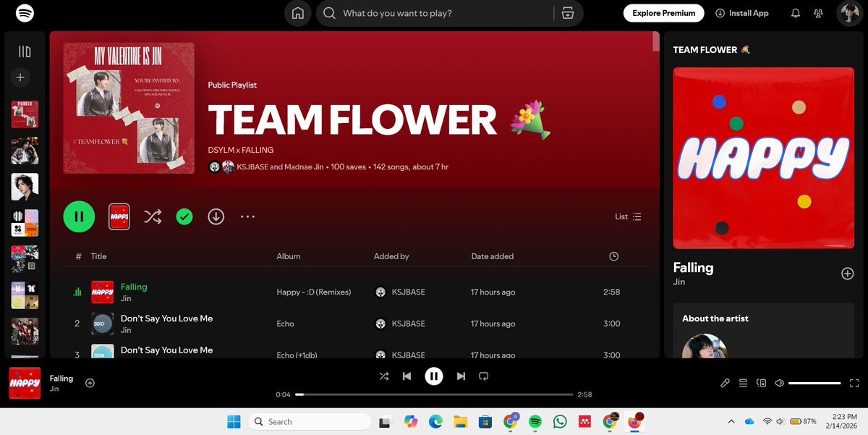
Task: Open Microsoft Edge from taskbar
Action: 435,421
